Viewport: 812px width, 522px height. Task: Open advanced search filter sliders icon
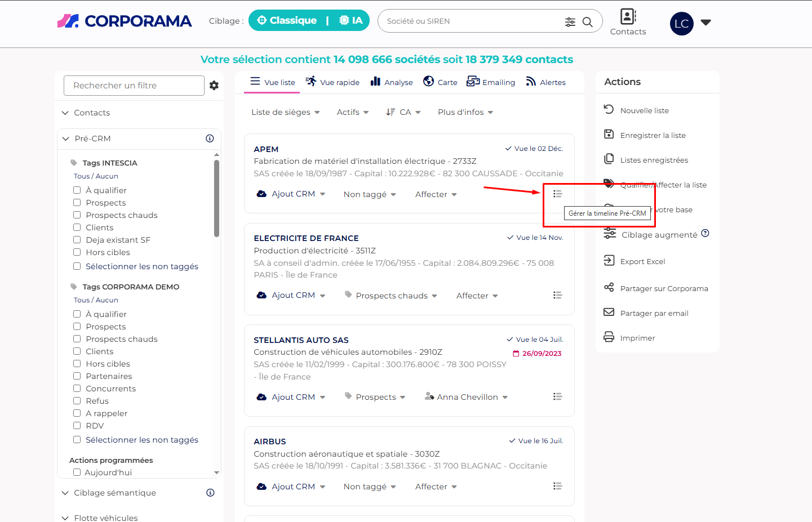point(570,22)
